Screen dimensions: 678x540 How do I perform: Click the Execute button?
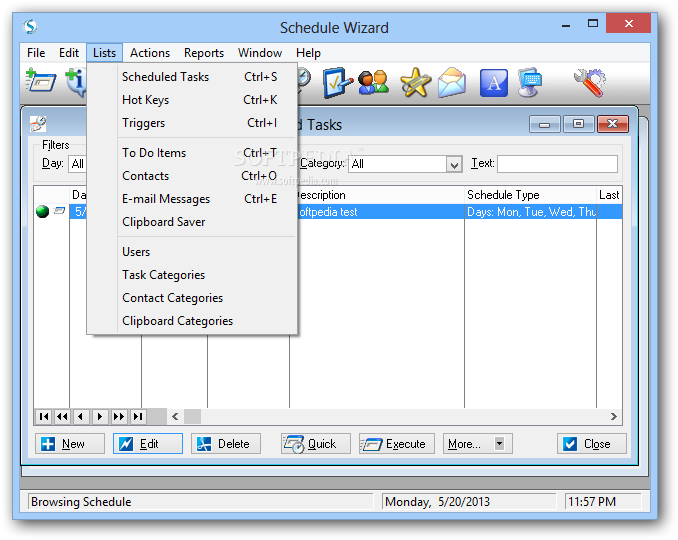point(397,444)
